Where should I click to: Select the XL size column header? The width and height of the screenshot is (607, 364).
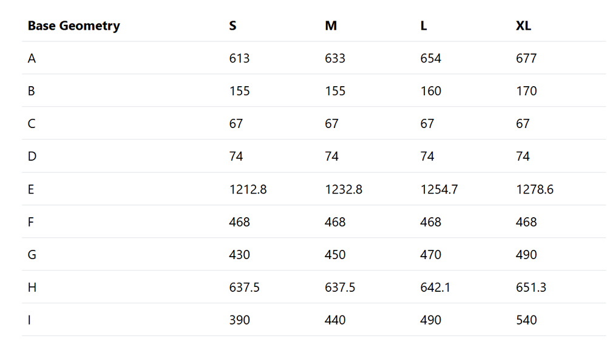523,25
